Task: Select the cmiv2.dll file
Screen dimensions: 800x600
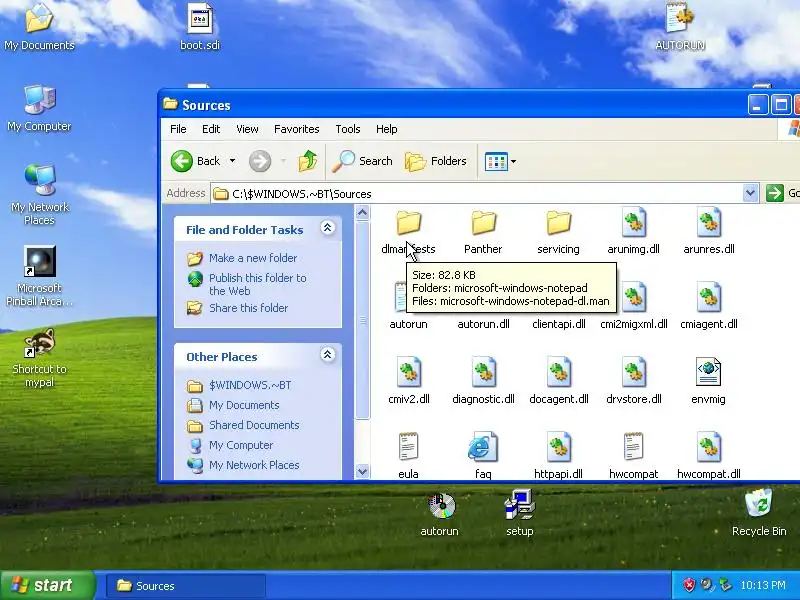Action: [x=409, y=382]
